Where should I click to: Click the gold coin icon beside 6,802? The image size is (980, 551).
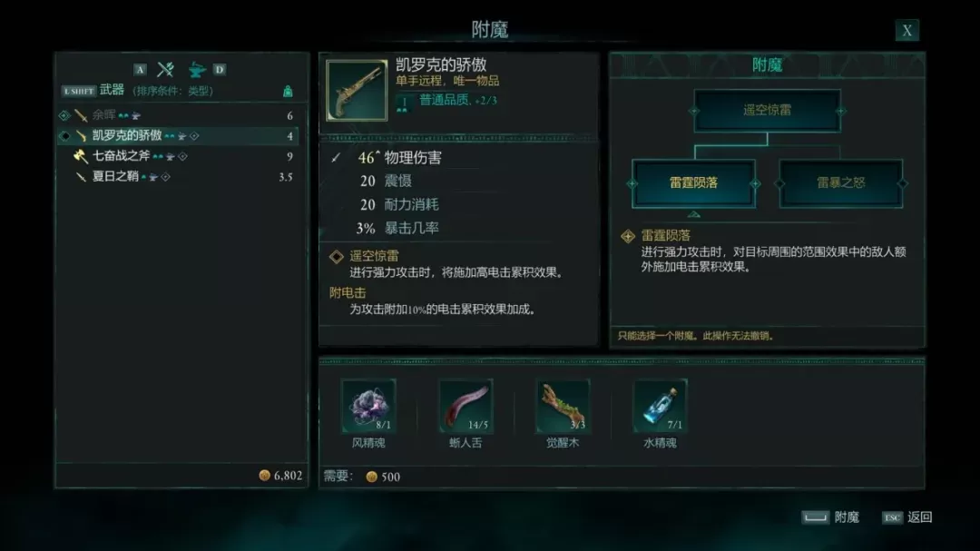tap(264, 476)
